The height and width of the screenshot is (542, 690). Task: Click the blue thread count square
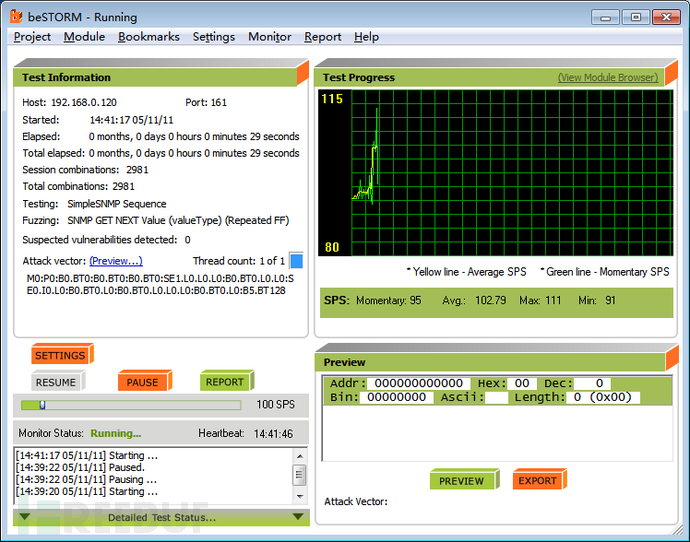pyautogui.click(x=296, y=261)
